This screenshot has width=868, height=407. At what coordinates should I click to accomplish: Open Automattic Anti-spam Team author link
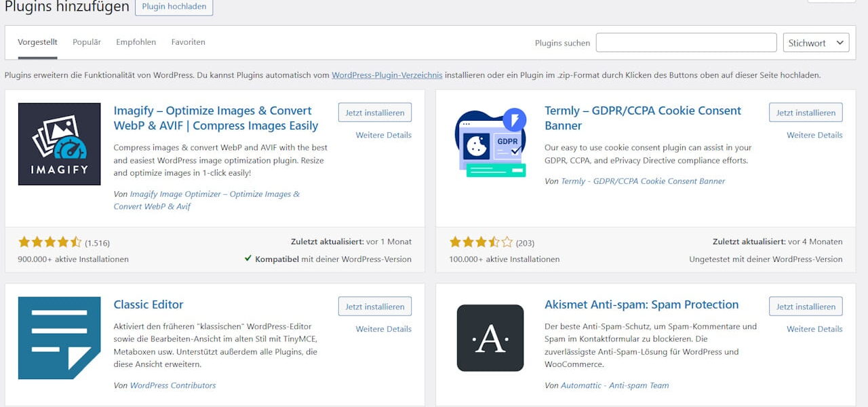[614, 385]
